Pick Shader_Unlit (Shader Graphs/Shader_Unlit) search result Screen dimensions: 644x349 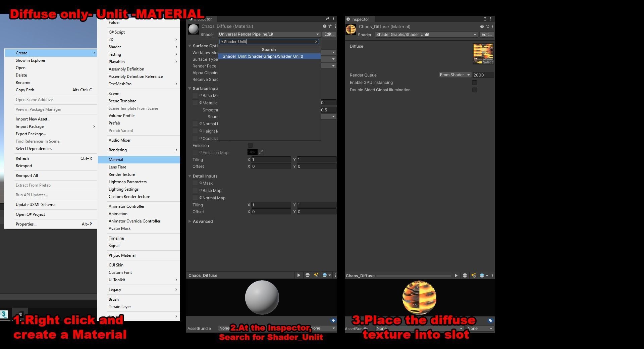tap(269, 56)
